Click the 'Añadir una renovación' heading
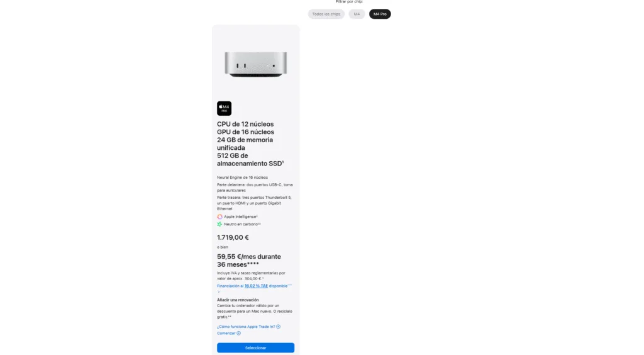This screenshot has width=644, height=355. 238,300
